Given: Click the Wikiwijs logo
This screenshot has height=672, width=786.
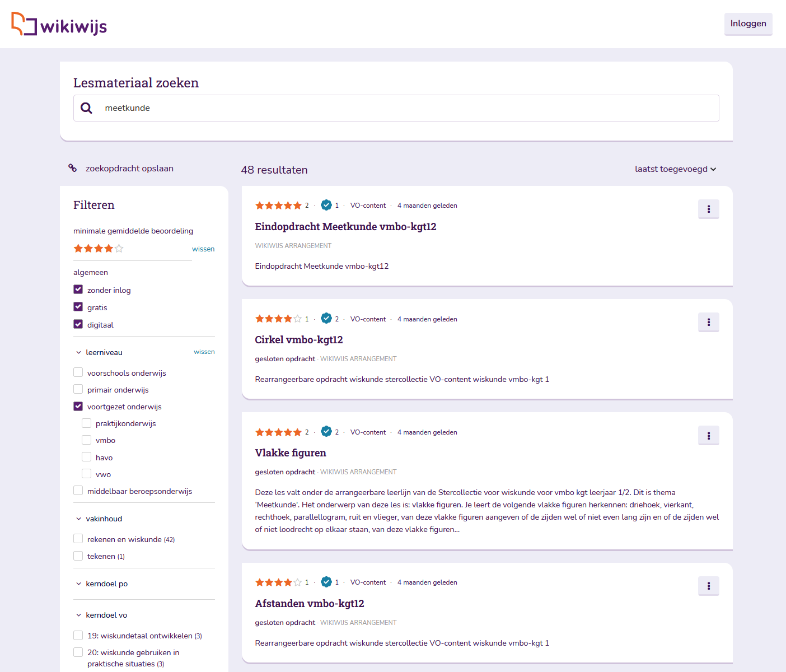Looking at the screenshot, I should click(59, 24).
